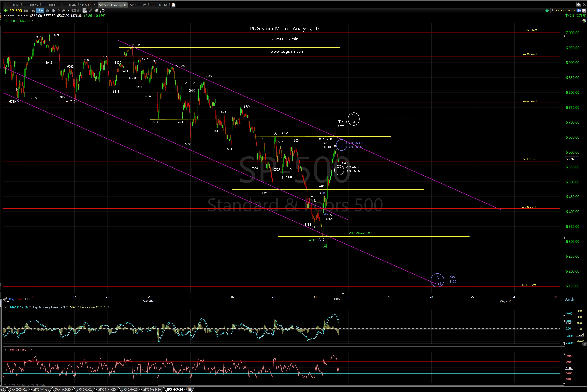Click the green plus add-symbol icon
587x392 pixels.
pos(6,11)
